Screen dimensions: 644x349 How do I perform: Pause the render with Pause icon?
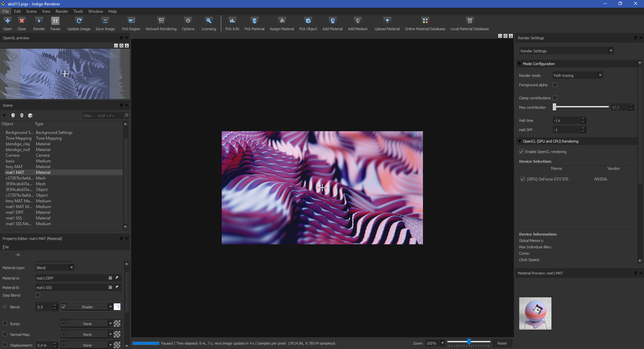coord(55,21)
